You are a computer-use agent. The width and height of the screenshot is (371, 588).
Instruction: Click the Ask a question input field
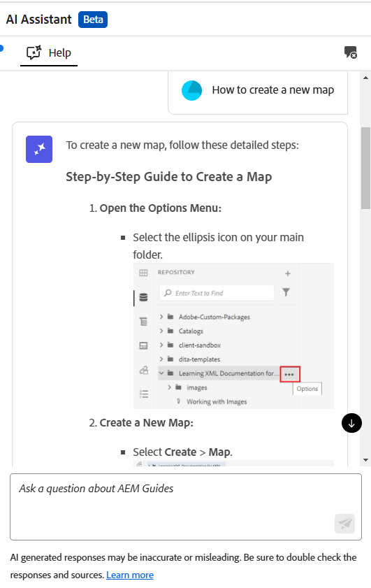(186, 507)
